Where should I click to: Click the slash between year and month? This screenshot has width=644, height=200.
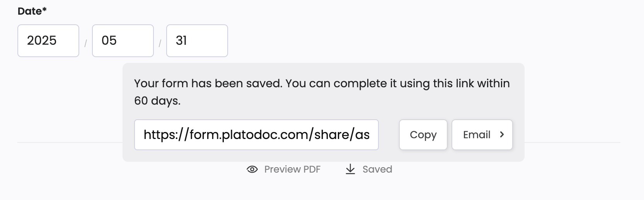pos(85,43)
